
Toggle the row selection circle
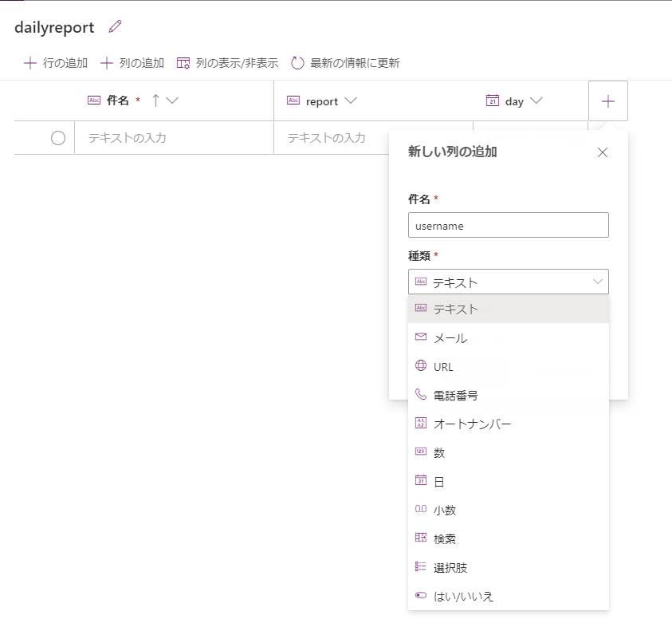pos(57,138)
